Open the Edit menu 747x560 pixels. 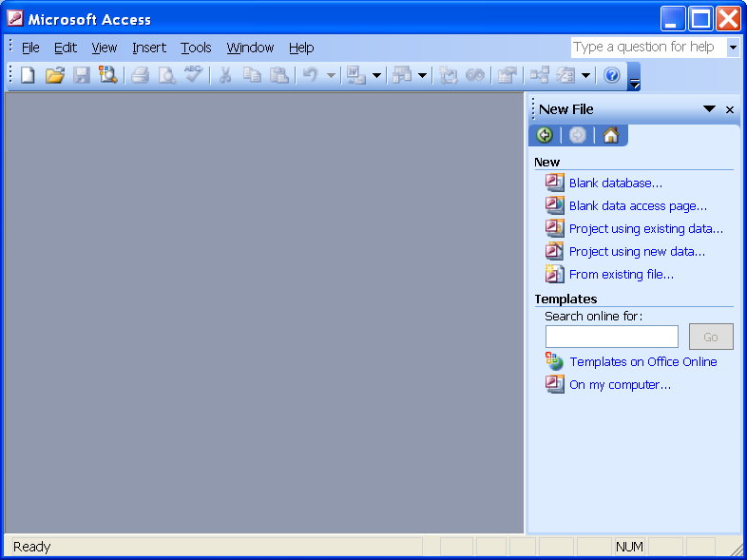click(66, 48)
